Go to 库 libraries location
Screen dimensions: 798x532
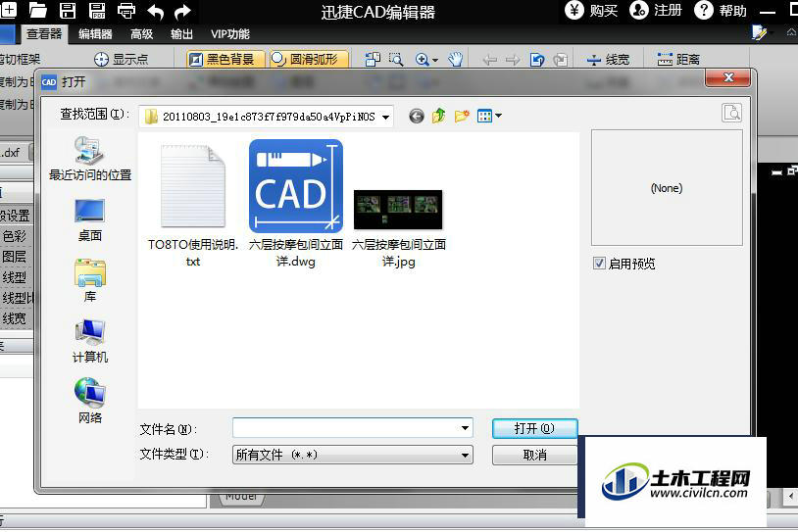[x=90, y=280]
